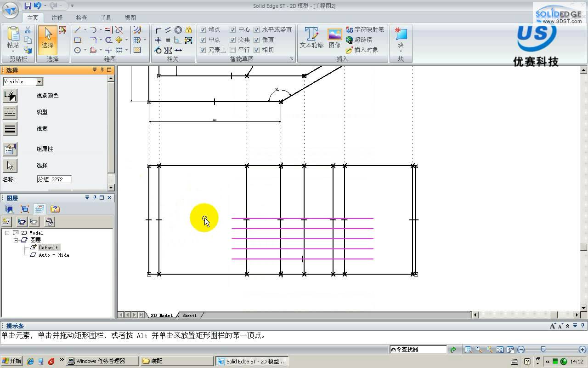Select the Line drawing tool
The width and height of the screenshot is (588, 368).
(x=78, y=30)
